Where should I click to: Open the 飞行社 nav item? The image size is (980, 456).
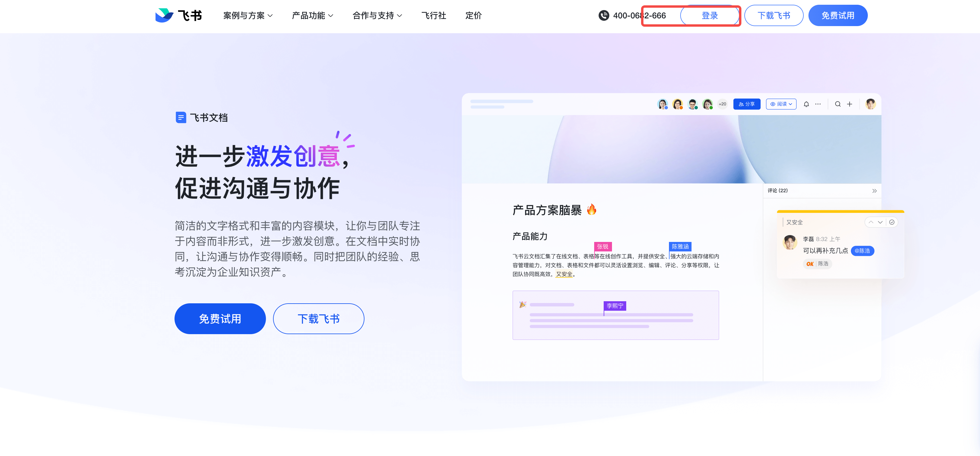(x=434, y=16)
